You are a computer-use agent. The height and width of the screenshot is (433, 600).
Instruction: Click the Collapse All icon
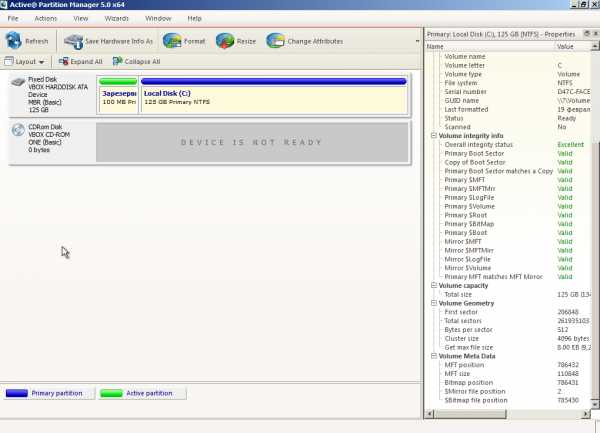tap(117, 61)
